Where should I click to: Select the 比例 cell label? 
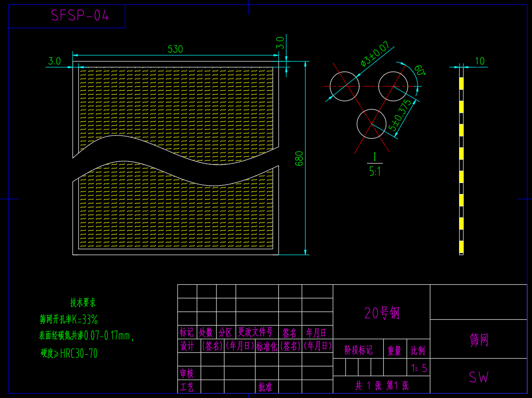tap(418, 350)
